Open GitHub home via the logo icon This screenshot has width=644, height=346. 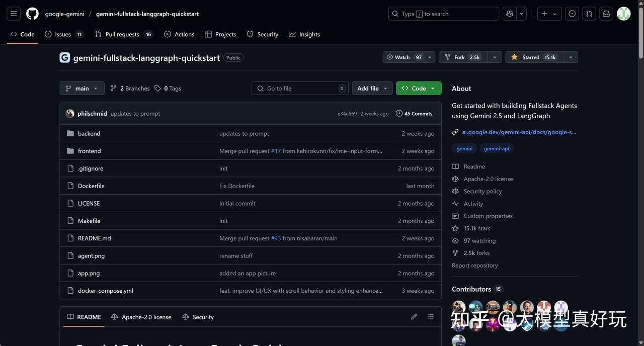click(32, 14)
